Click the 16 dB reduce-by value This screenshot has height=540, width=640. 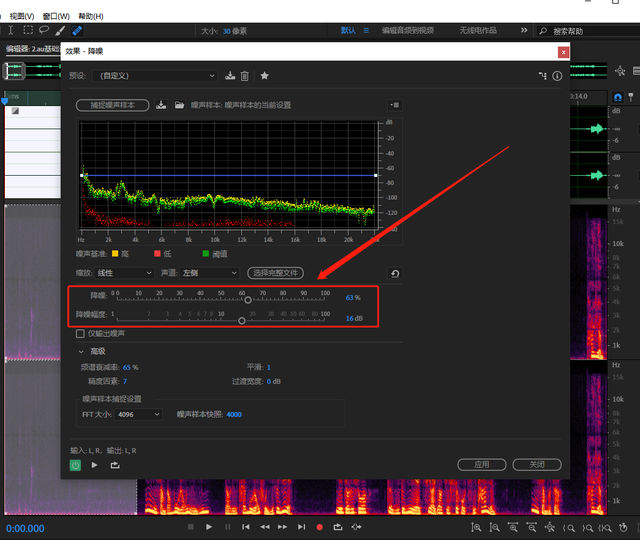(354, 318)
